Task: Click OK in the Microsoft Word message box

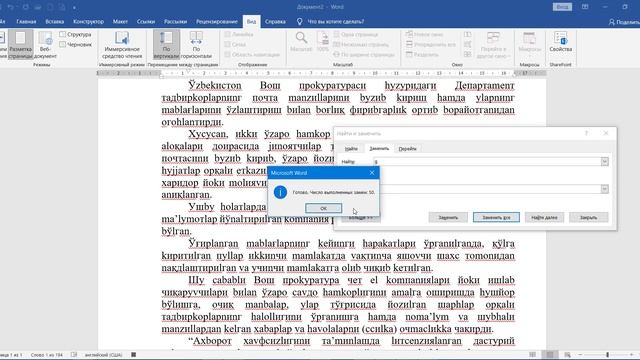Action: [323, 208]
